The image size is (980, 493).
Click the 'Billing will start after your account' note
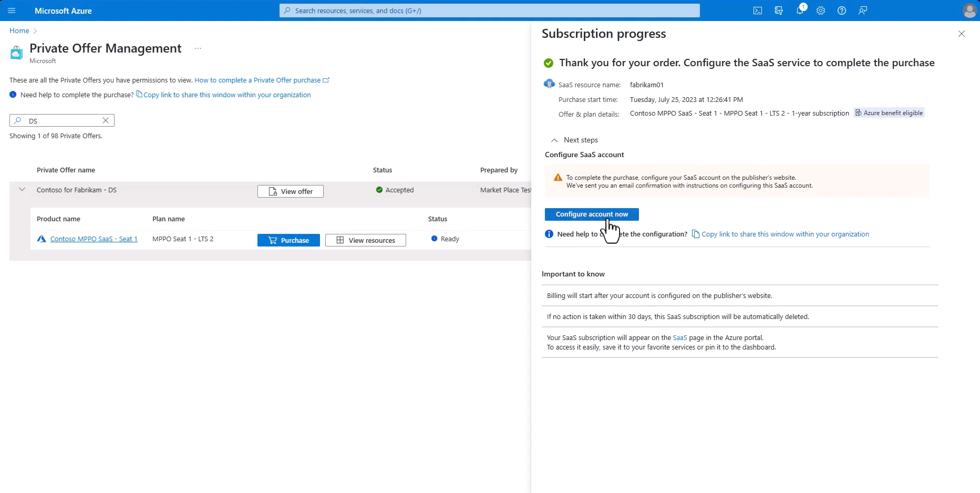click(x=659, y=296)
